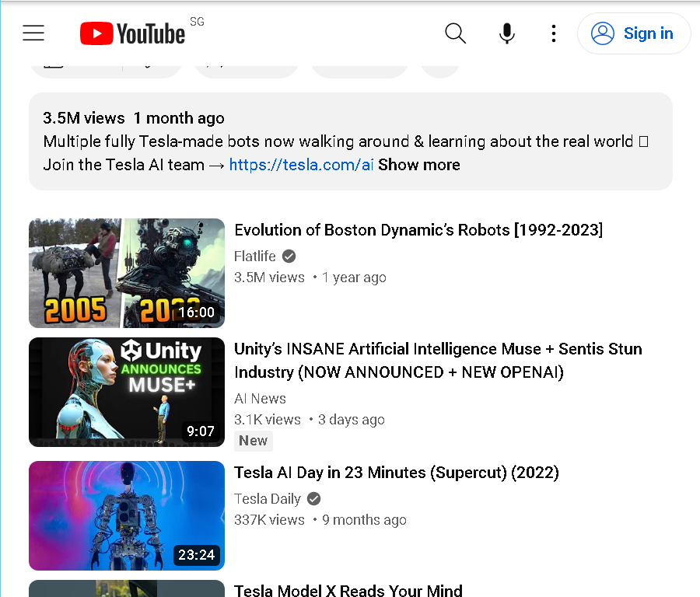This screenshot has height=597, width=700.
Task: Open Boston Dynamics robots video thumbnail
Action: tap(127, 273)
